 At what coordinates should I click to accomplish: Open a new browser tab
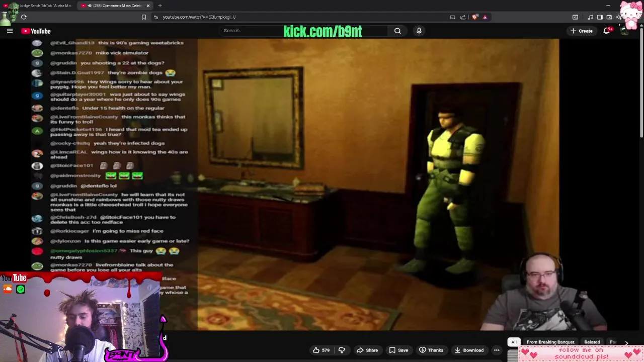click(x=160, y=6)
